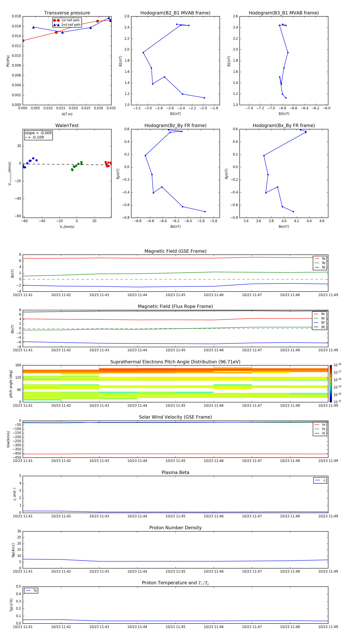The image size is (351, 644).
Task: Click the Vsw(km/s) axis label
Action: click(x=8, y=439)
